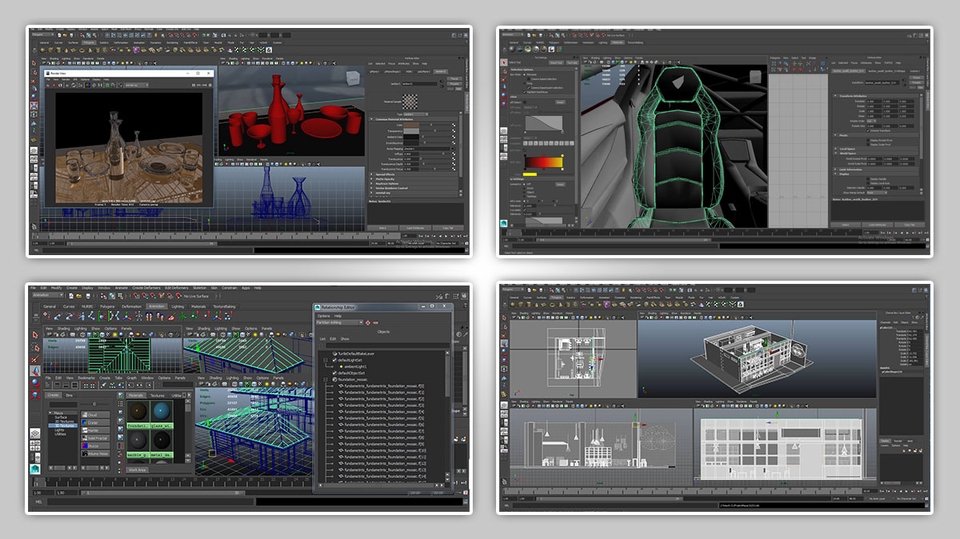The width and height of the screenshot is (960, 539).
Task: Collapse defaultLightSet node in Relationship Editor
Action: pyautogui.click(x=326, y=360)
